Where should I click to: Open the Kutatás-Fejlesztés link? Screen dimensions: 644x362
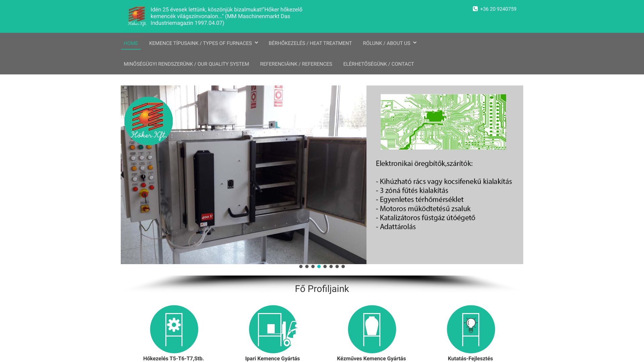[x=470, y=359]
